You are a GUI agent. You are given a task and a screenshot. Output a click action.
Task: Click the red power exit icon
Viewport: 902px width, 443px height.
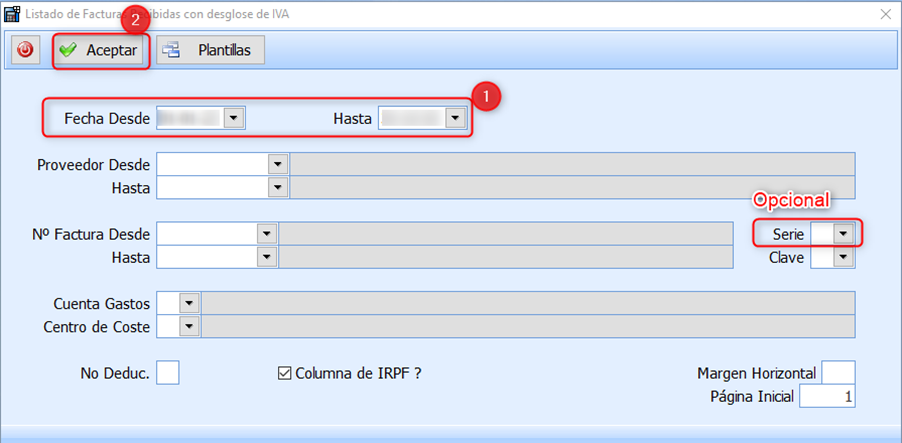coord(25,49)
